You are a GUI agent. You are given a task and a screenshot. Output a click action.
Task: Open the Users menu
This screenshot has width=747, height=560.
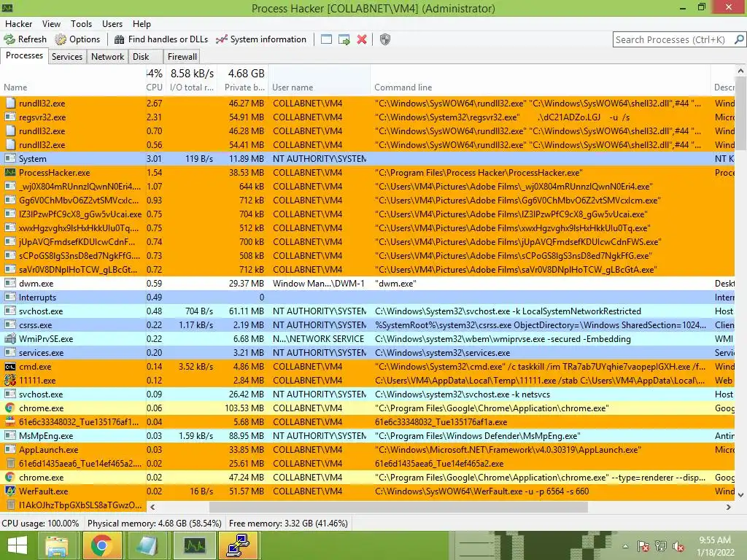(x=112, y=24)
